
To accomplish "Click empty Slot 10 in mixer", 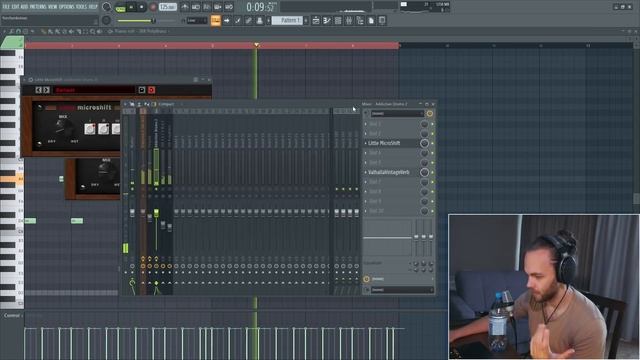I will 376,211.
